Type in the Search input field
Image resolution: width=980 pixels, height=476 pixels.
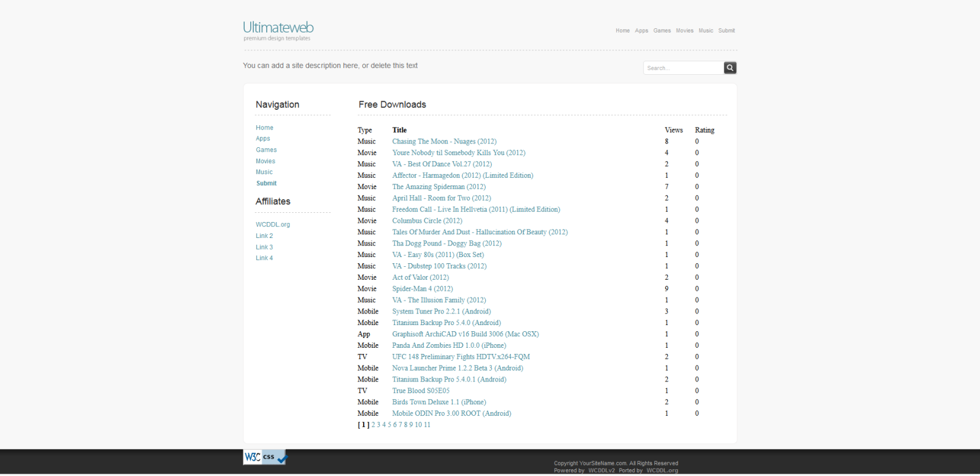click(683, 68)
